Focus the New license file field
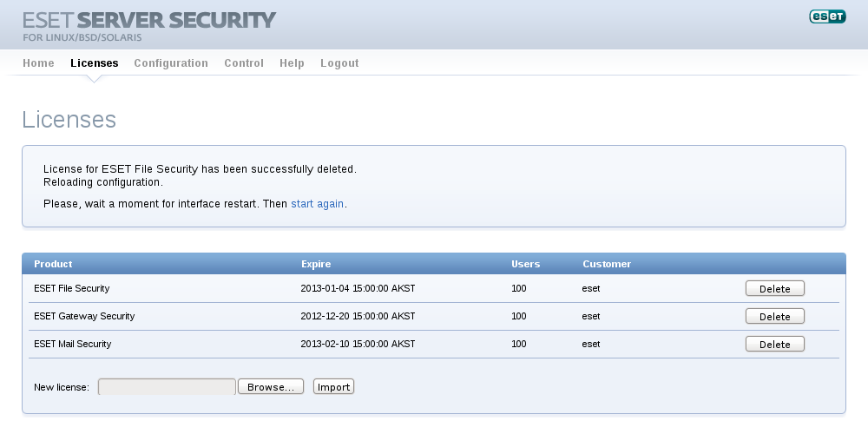This screenshot has height=434, width=868. [x=168, y=386]
